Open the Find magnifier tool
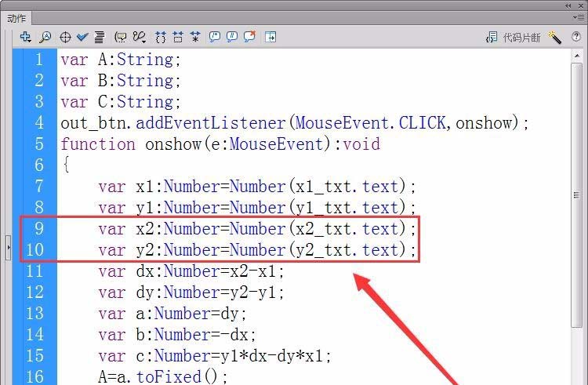 (x=45, y=37)
